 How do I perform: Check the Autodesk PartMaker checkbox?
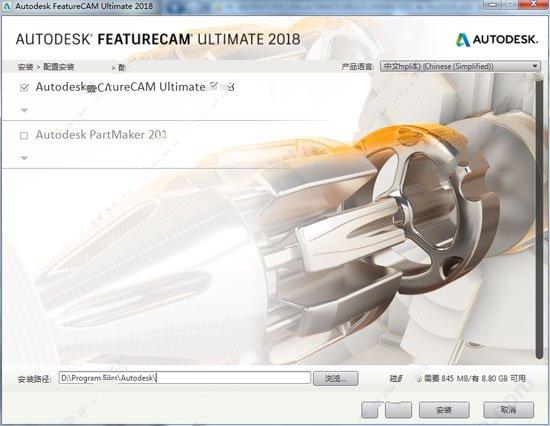(24, 135)
